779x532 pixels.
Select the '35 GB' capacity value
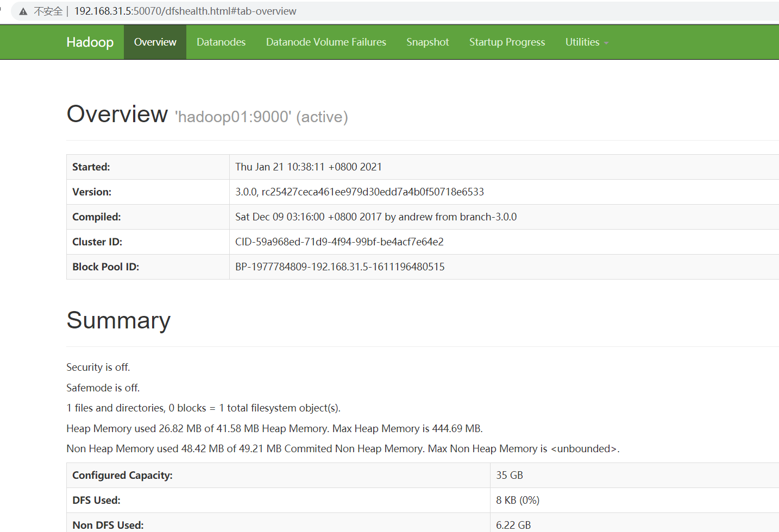[x=510, y=476]
